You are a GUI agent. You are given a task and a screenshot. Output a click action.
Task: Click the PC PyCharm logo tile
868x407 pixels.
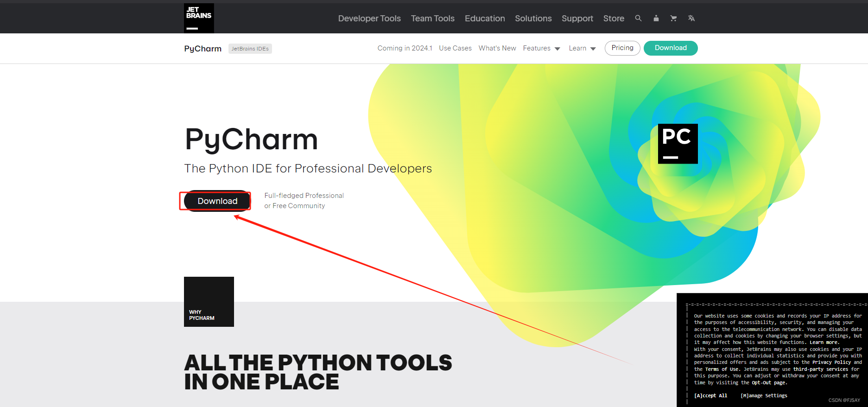click(678, 144)
